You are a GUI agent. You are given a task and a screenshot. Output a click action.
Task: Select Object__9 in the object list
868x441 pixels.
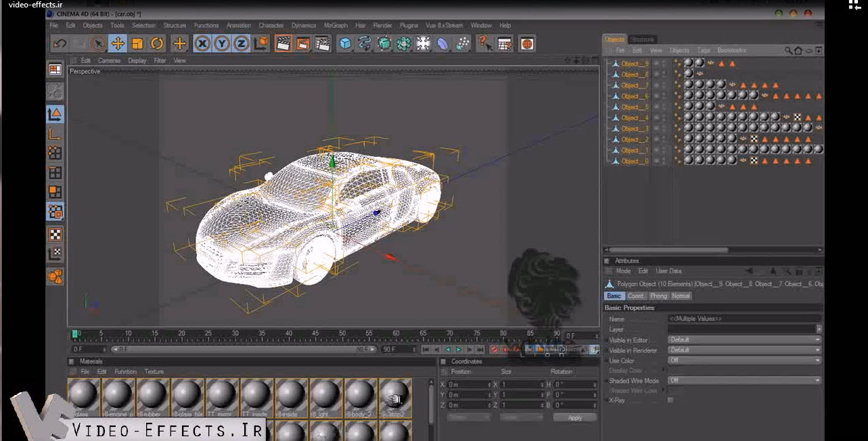pos(635,64)
